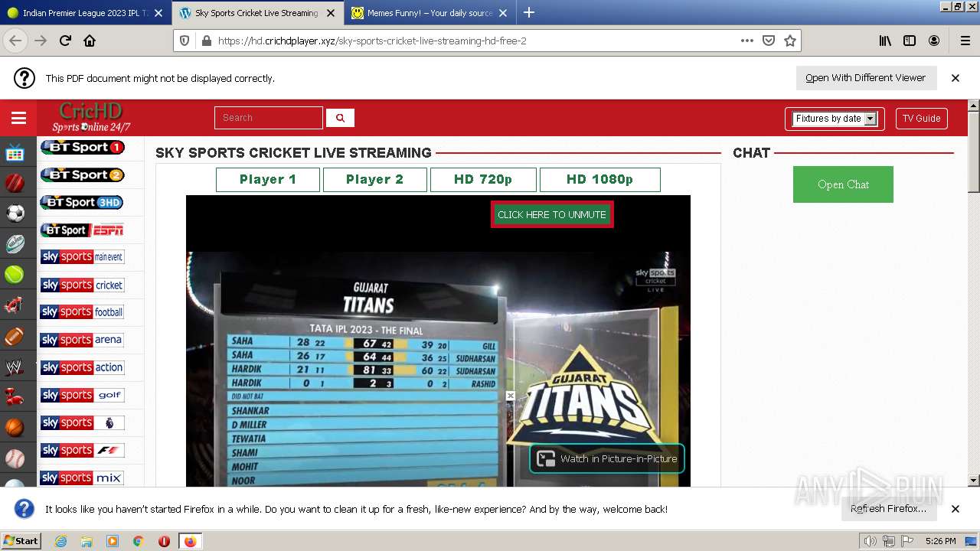The width and height of the screenshot is (980, 551).
Task: Select the baseball sport icon
Action: 15,458
